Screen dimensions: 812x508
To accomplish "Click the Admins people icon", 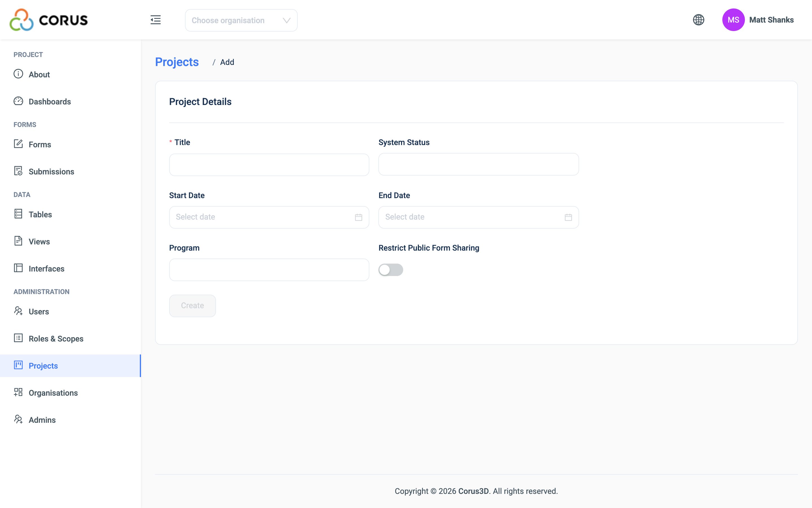I will coord(18,420).
